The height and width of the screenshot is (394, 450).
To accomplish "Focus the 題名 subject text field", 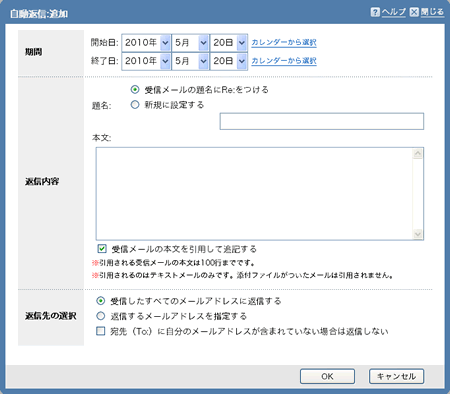I will tap(322, 121).
